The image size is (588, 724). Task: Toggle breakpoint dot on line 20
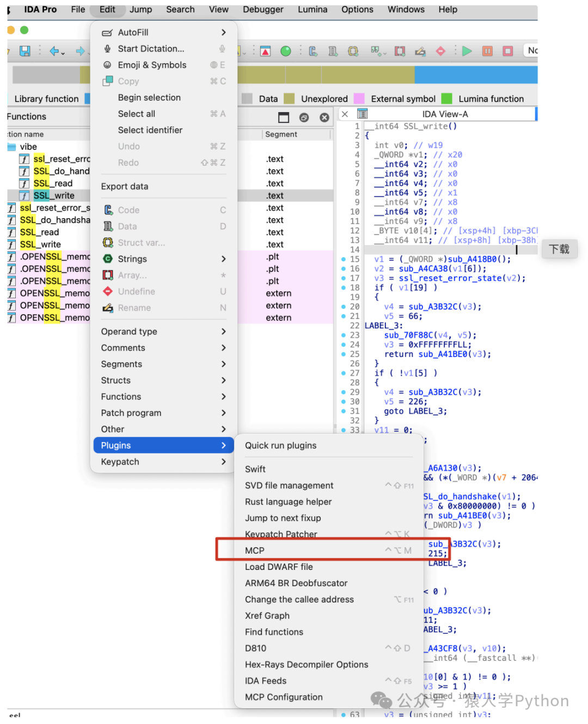pyautogui.click(x=344, y=306)
